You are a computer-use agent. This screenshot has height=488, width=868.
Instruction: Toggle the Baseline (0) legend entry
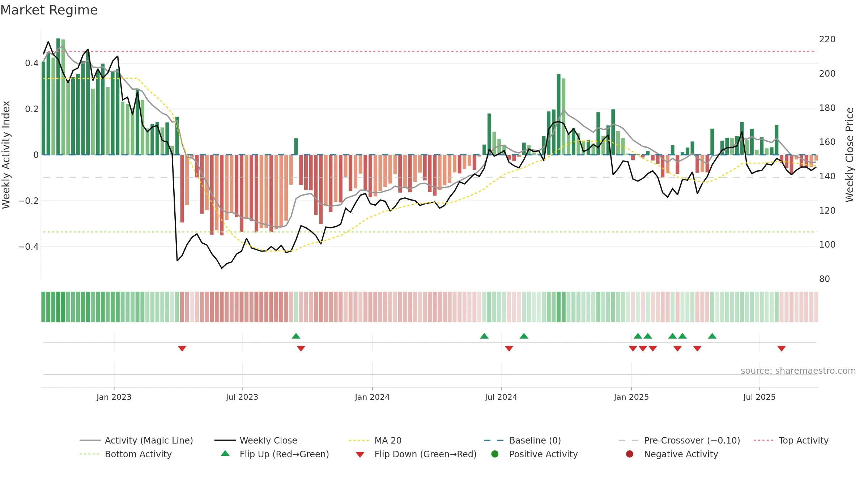pos(522,440)
